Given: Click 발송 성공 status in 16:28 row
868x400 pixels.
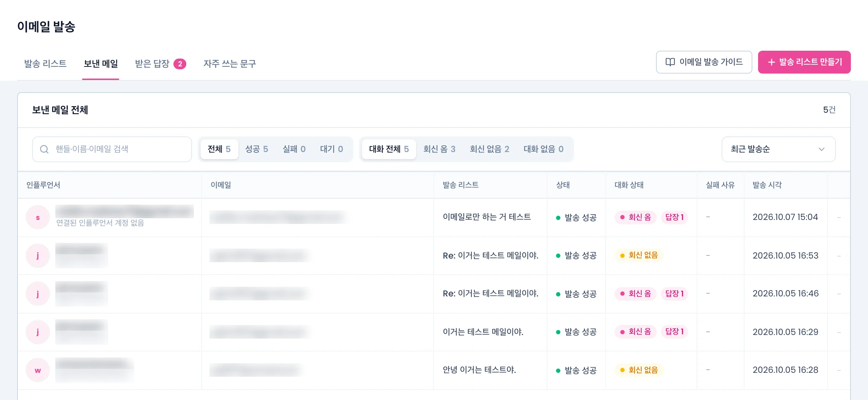Looking at the screenshot, I should click(576, 370).
